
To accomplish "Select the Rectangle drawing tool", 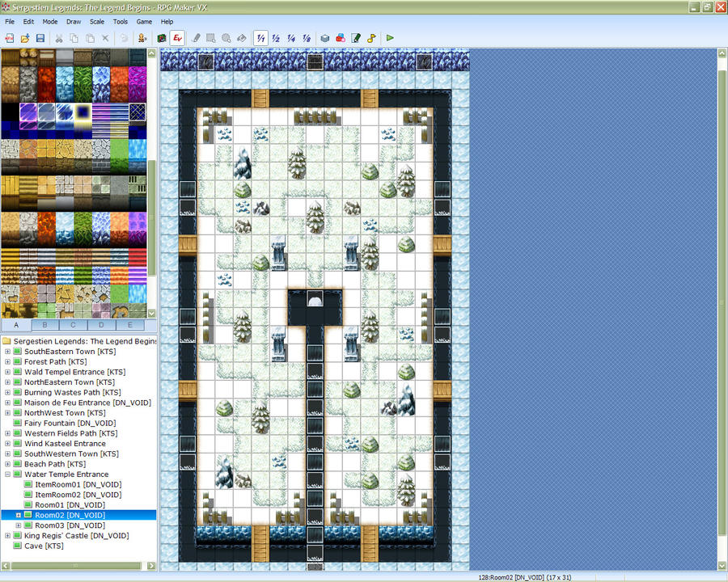I will pos(211,38).
